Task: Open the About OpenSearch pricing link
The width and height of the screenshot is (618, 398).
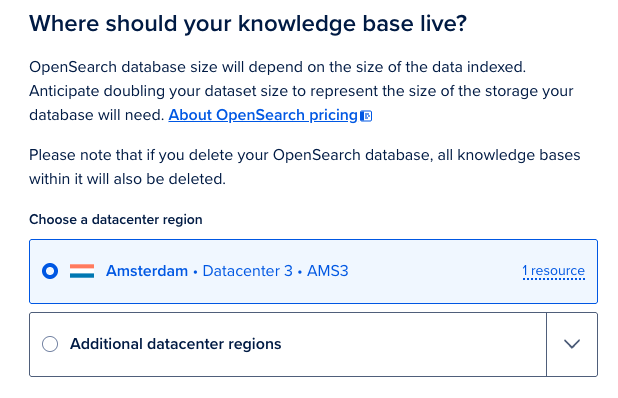Action: point(263,115)
